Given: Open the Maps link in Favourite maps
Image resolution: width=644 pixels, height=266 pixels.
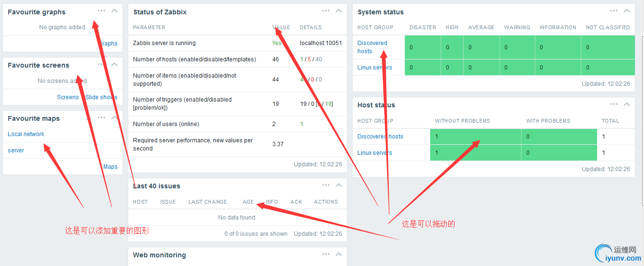Looking at the screenshot, I should tap(111, 167).
